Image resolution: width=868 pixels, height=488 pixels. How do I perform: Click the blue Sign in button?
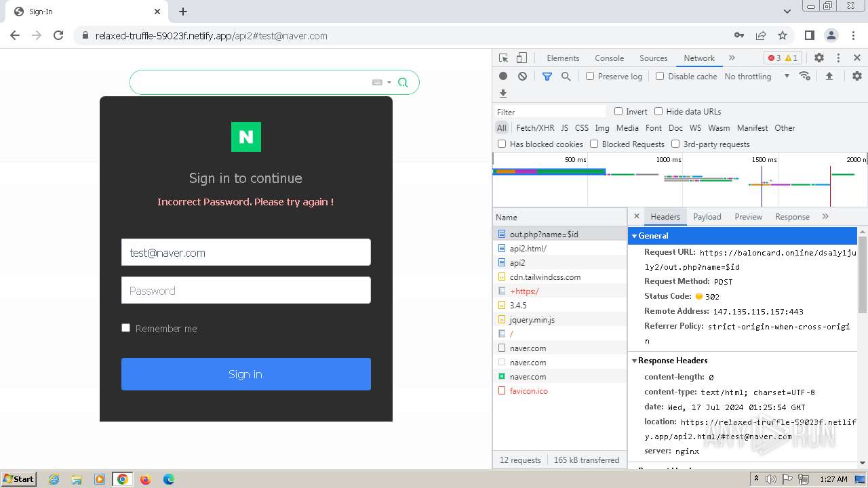tap(246, 374)
